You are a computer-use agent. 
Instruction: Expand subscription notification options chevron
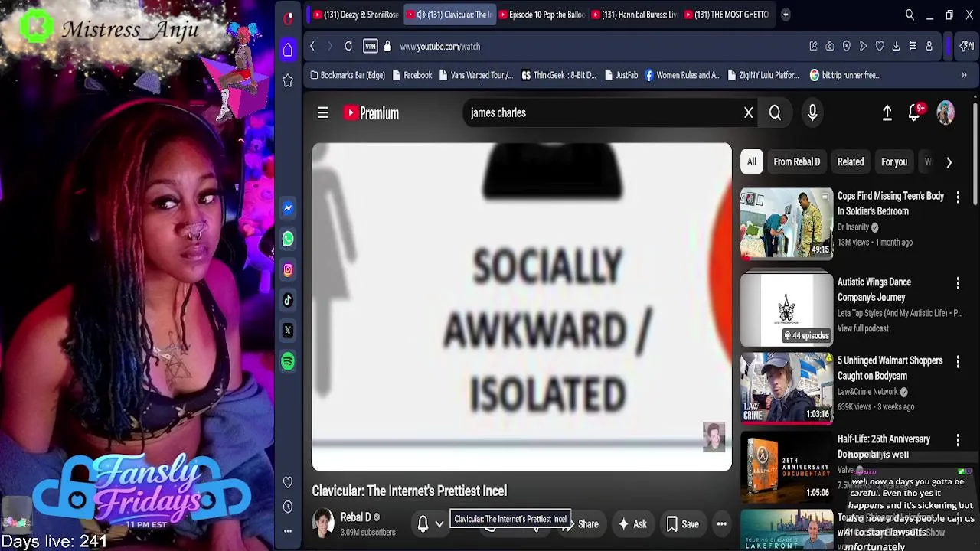click(439, 524)
